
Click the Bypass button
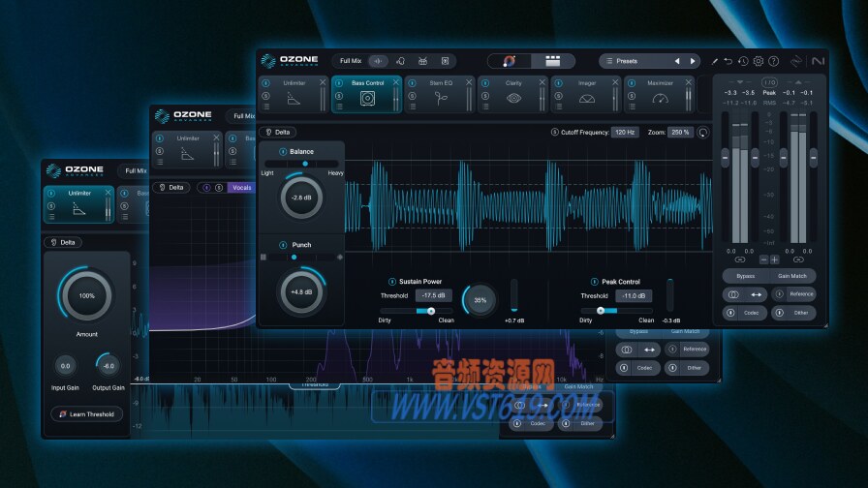(x=746, y=276)
